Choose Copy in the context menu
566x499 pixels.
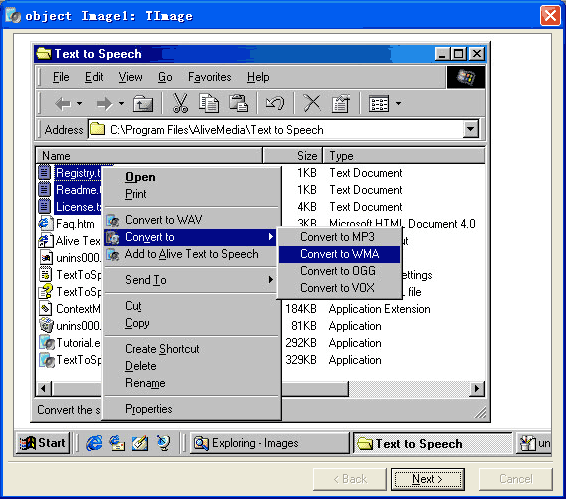pyautogui.click(x=192, y=323)
